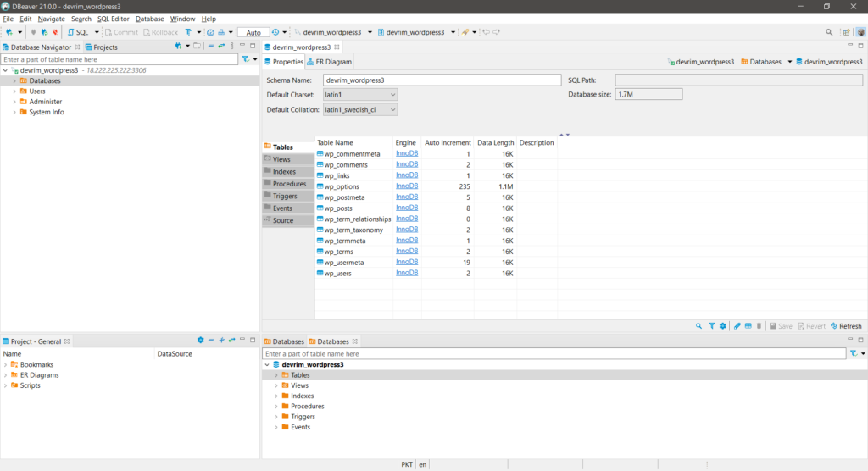
Task: Select the wp_posts table row
Action: pos(437,208)
